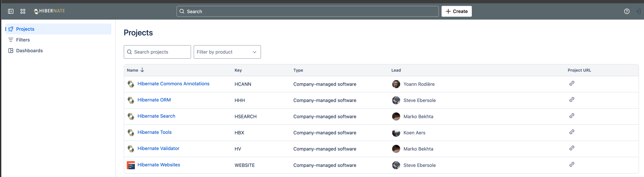Open the help question mark icon

[x=627, y=11]
